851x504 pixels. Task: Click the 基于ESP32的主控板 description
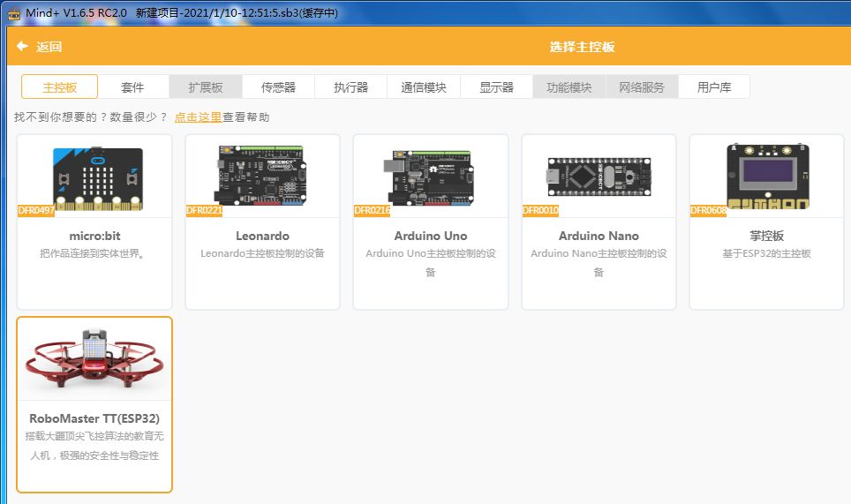(x=767, y=253)
